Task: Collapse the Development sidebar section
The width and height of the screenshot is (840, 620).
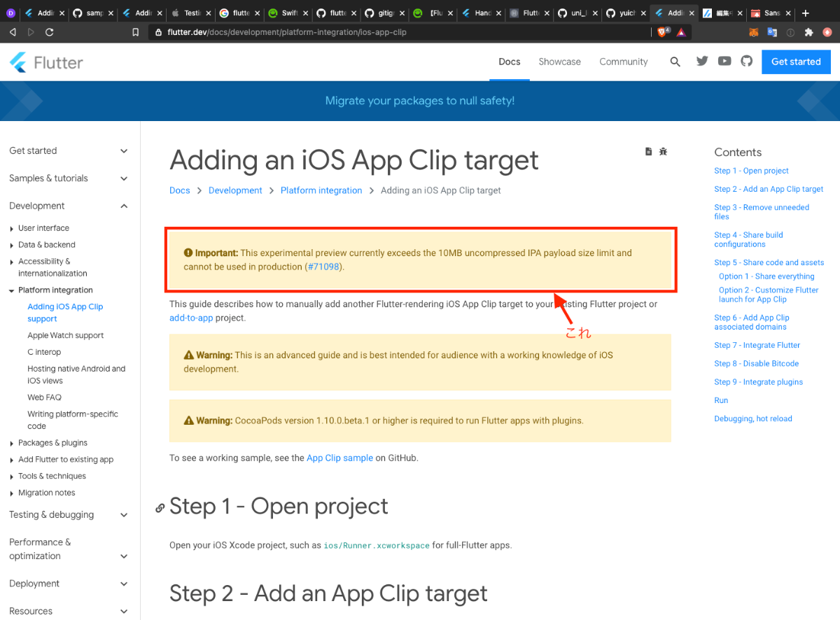Action: (x=69, y=206)
